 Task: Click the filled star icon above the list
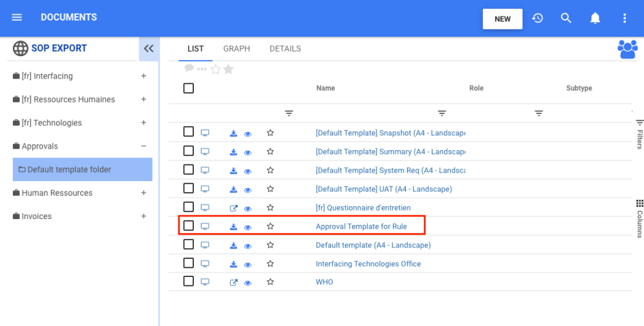(x=229, y=70)
